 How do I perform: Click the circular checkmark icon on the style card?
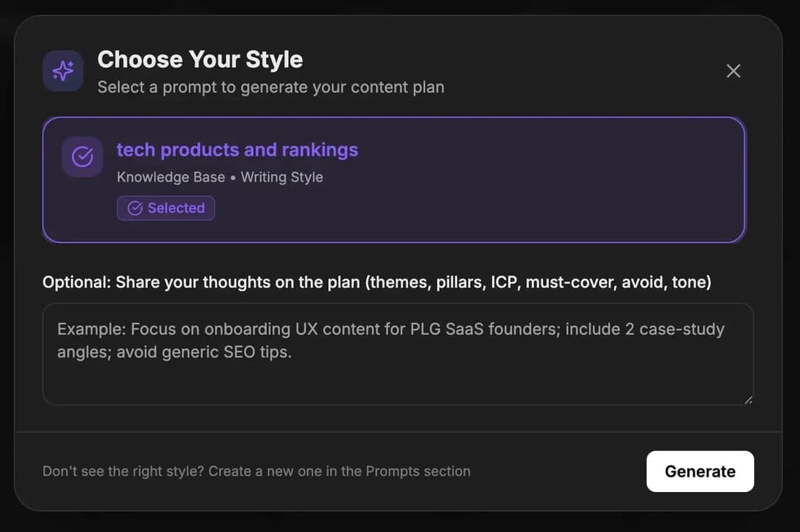coord(81,156)
